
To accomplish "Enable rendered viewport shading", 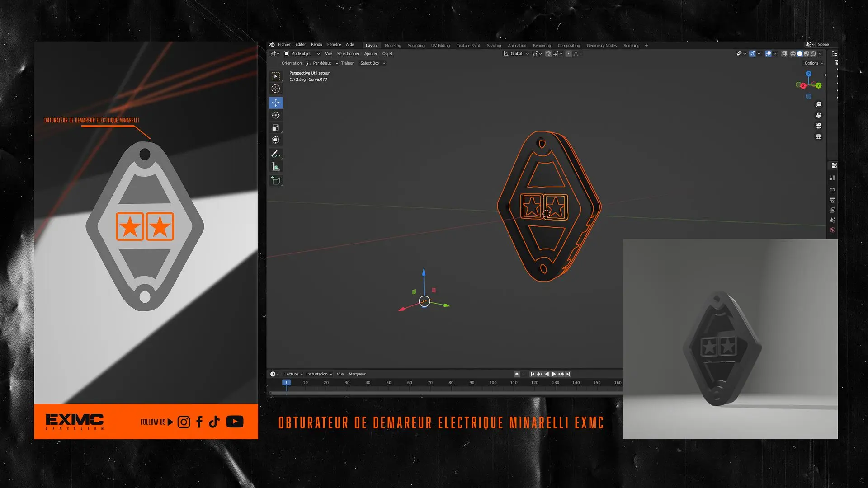I will click(813, 54).
